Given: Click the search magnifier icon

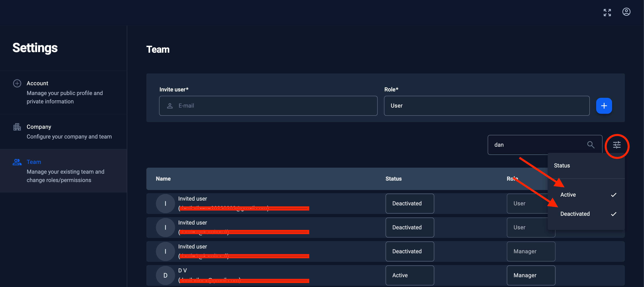Looking at the screenshot, I should tap(591, 145).
